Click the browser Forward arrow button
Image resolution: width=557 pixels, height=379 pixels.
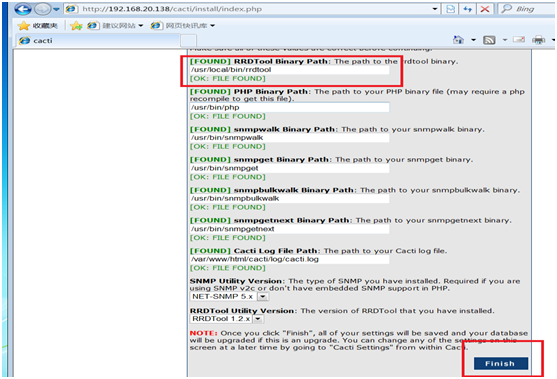(42, 9)
